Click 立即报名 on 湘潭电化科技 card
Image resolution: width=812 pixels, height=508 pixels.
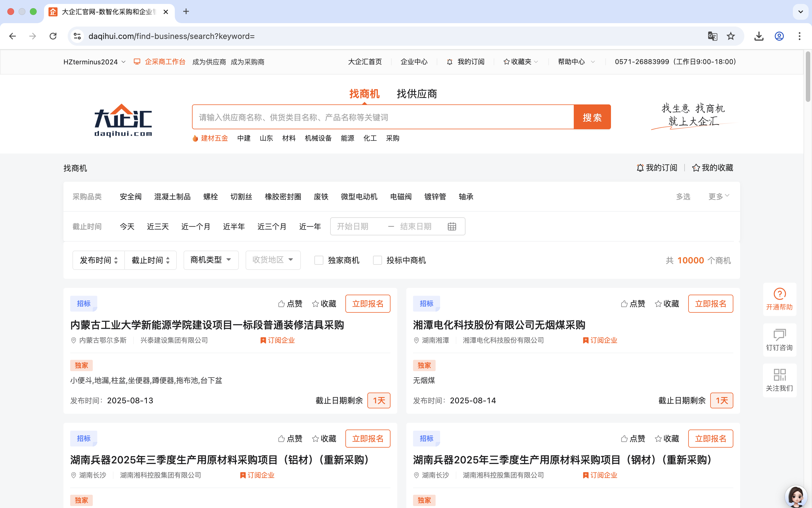point(711,304)
